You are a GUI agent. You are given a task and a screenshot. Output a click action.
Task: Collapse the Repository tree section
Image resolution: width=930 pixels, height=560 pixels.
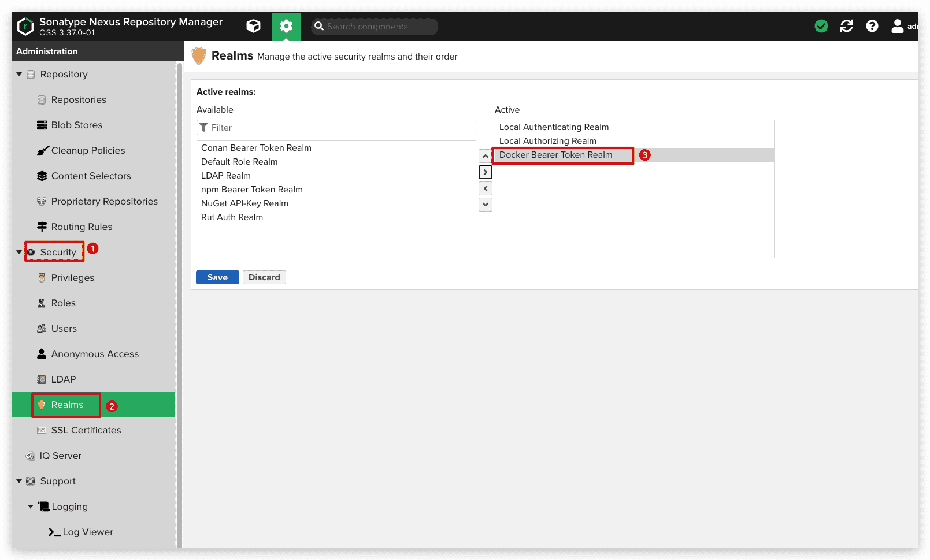coord(19,75)
